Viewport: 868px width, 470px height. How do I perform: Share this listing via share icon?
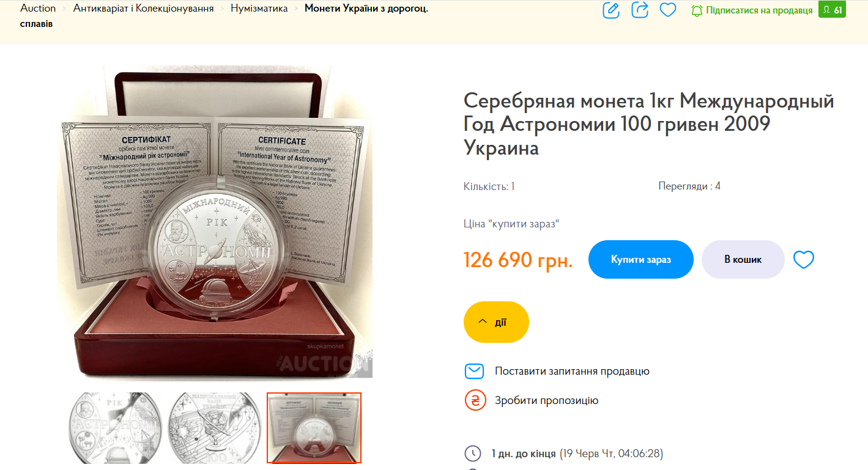pyautogui.click(x=640, y=10)
